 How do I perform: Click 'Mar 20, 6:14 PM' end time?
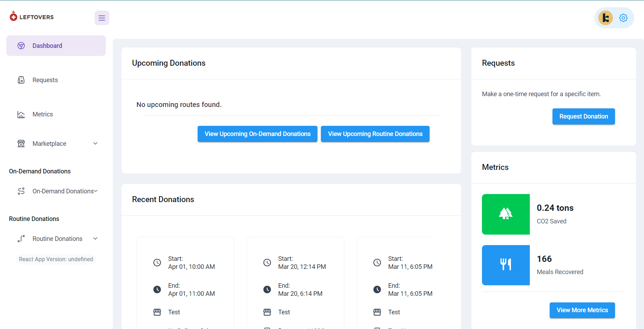click(300, 294)
